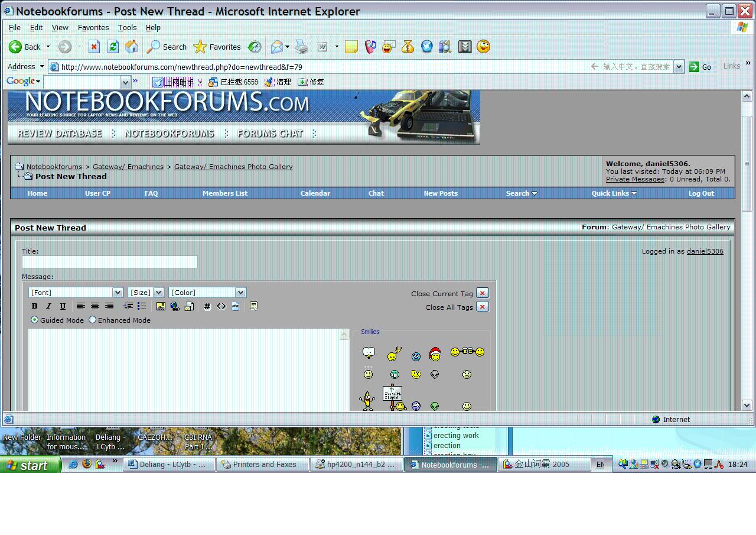Open the Address bar label dropdown
The height and width of the screenshot is (535, 756).
click(42, 67)
